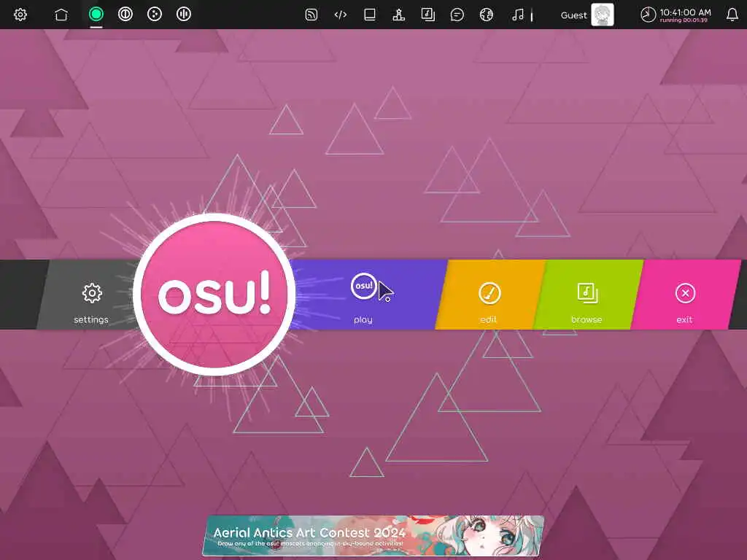Image resolution: width=747 pixels, height=560 pixels.
Task: Switch to osu!catch mode icon
Action: (x=155, y=15)
